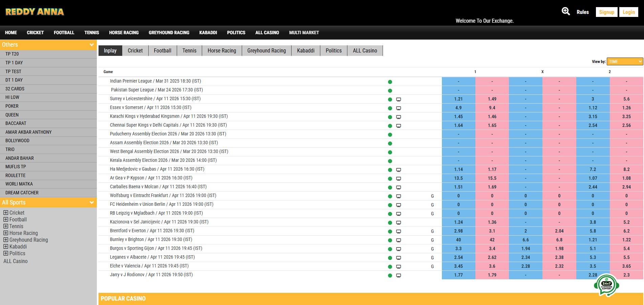This screenshot has height=305, width=644.
Task: Click the Signup button
Action: coord(606,12)
